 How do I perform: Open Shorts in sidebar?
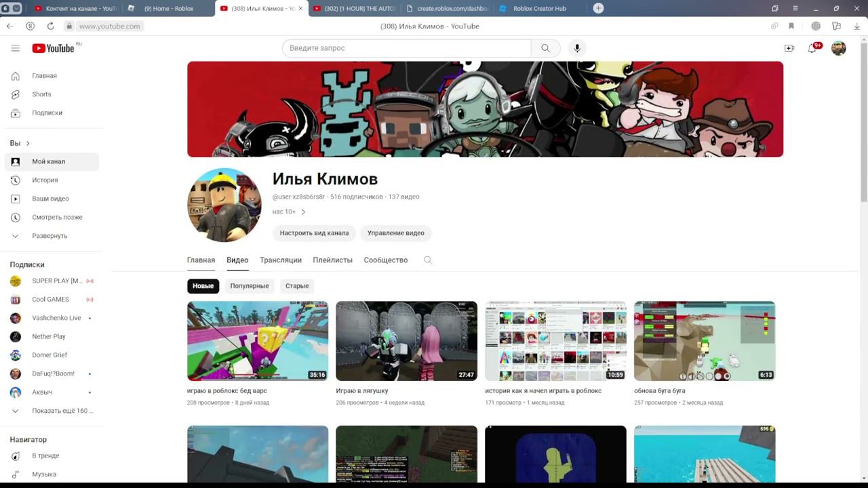tap(52, 94)
